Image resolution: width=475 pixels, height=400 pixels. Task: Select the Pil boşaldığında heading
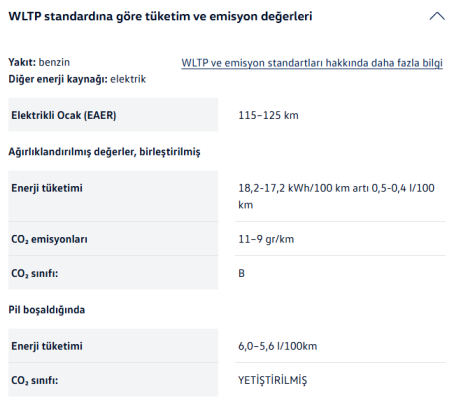point(47,310)
